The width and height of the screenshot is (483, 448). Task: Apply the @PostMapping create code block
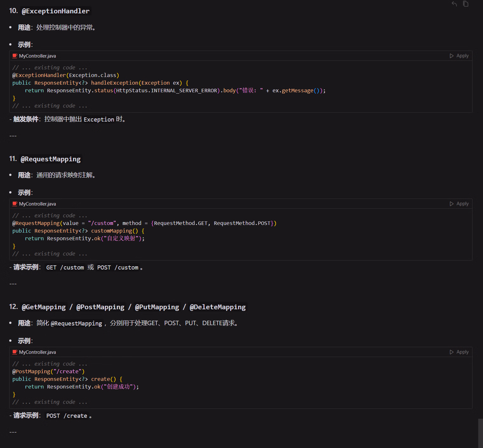[459, 352]
